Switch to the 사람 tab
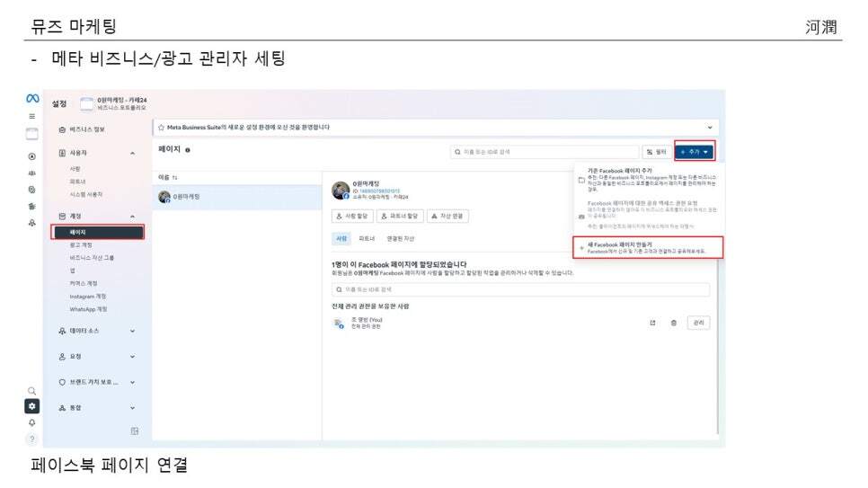The width and height of the screenshot is (868, 488). point(341,239)
